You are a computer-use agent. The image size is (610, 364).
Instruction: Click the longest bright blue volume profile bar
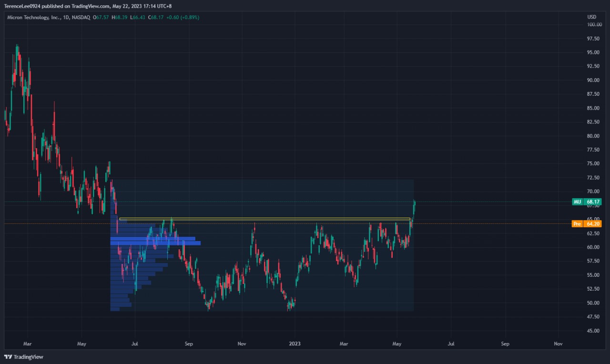[155, 243]
